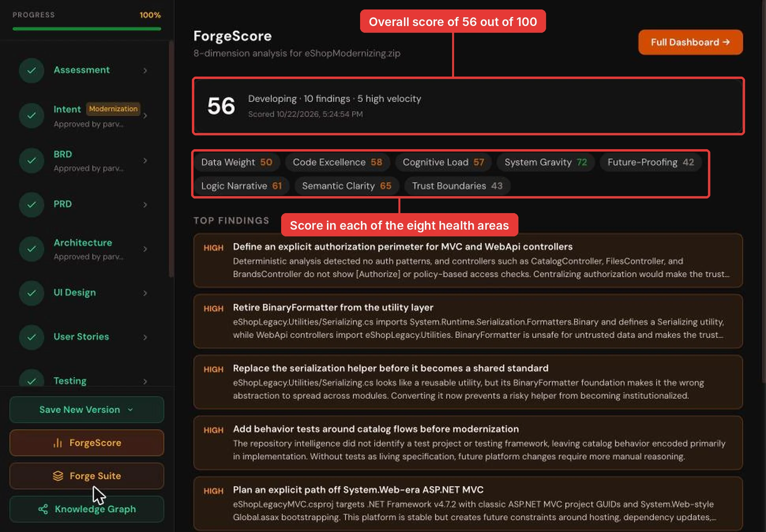The width and height of the screenshot is (766, 532).
Task: Select the Semantic Clarity 65 chip
Action: (347, 186)
